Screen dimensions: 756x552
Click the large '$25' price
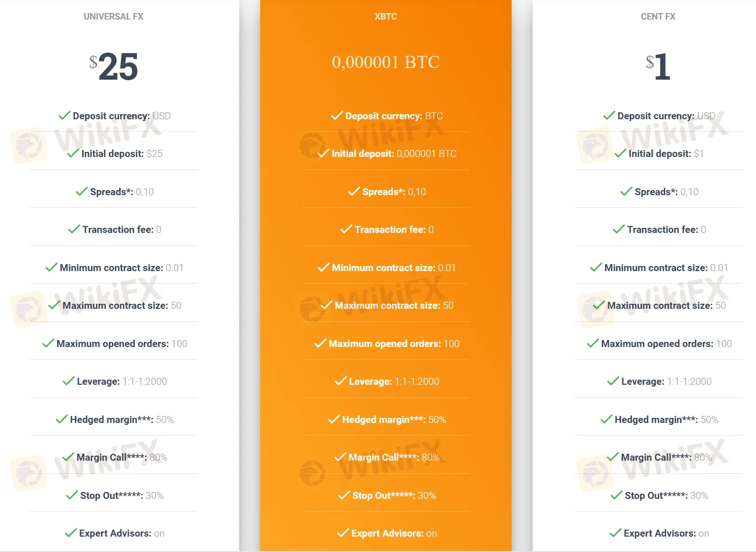[114, 66]
